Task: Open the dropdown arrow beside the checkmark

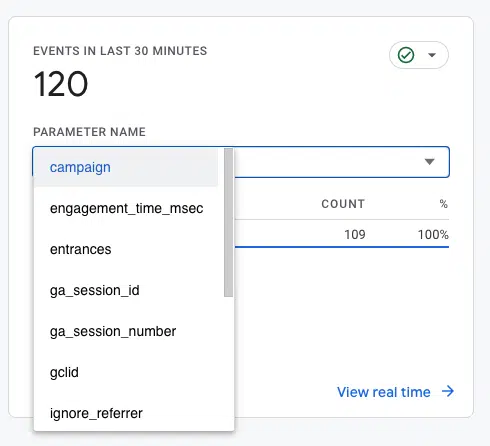Action: pyautogui.click(x=432, y=55)
